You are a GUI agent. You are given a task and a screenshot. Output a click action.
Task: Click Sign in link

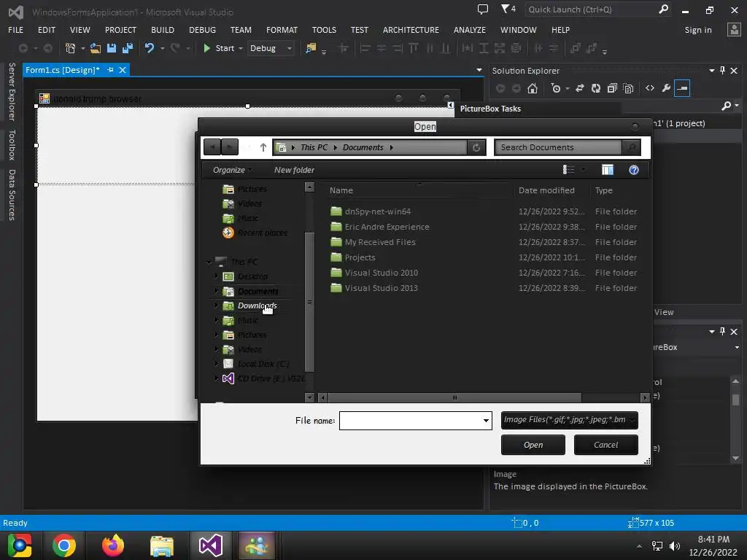click(698, 30)
